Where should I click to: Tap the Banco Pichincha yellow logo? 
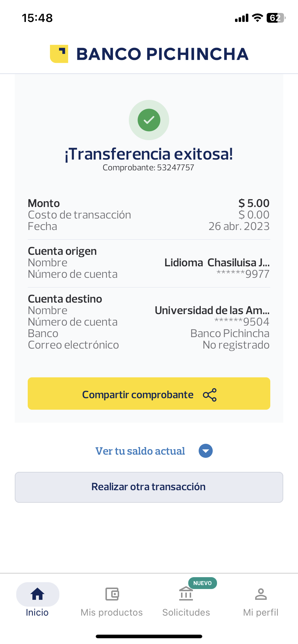tap(59, 54)
